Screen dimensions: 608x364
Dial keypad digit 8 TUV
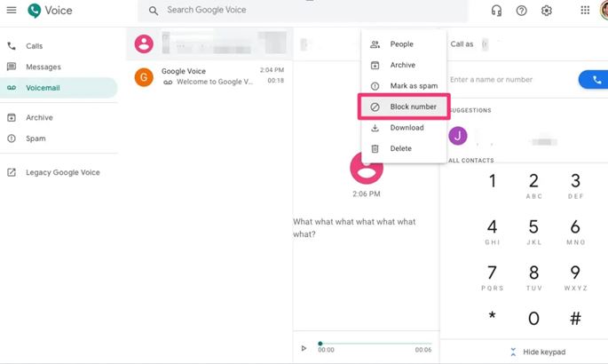[x=534, y=278]
